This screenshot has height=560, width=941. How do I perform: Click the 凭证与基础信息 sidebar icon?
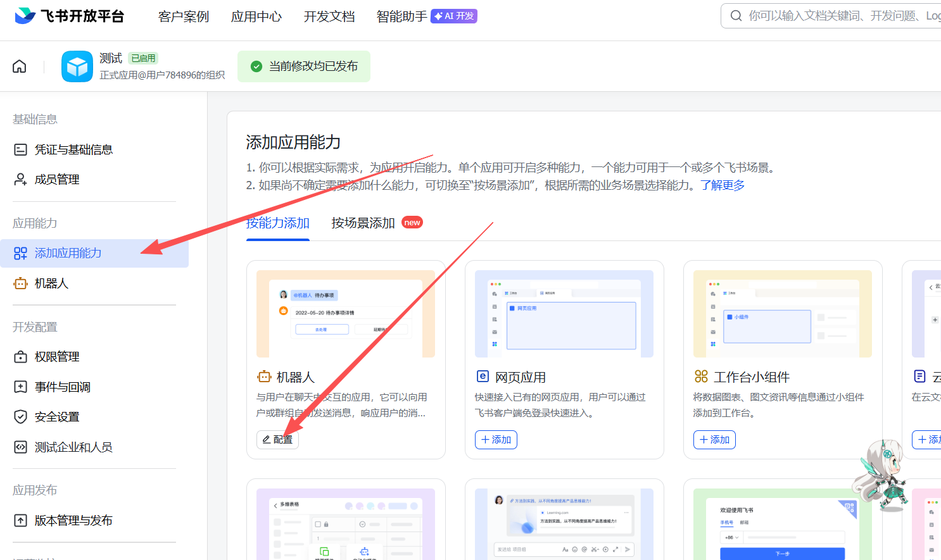21,150
